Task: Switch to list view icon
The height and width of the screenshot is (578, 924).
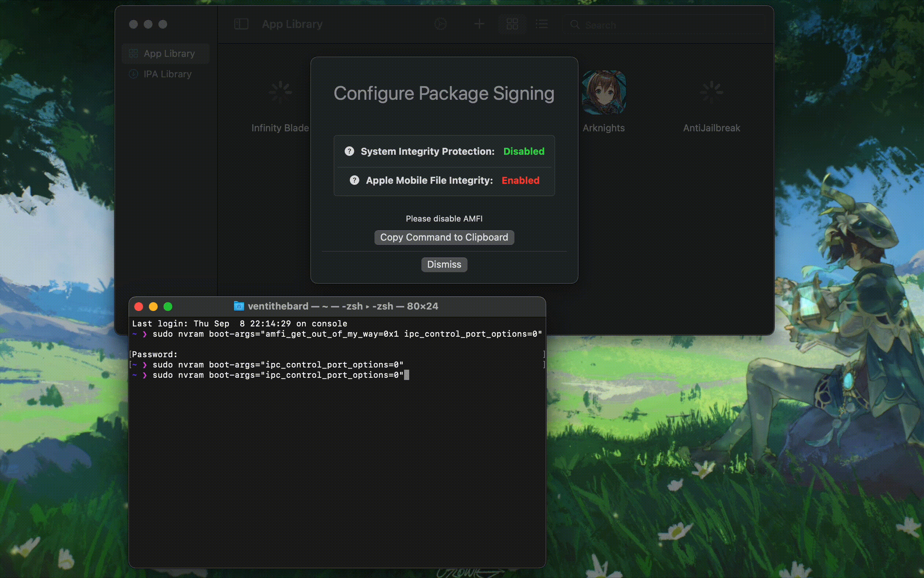Action: 542,24
